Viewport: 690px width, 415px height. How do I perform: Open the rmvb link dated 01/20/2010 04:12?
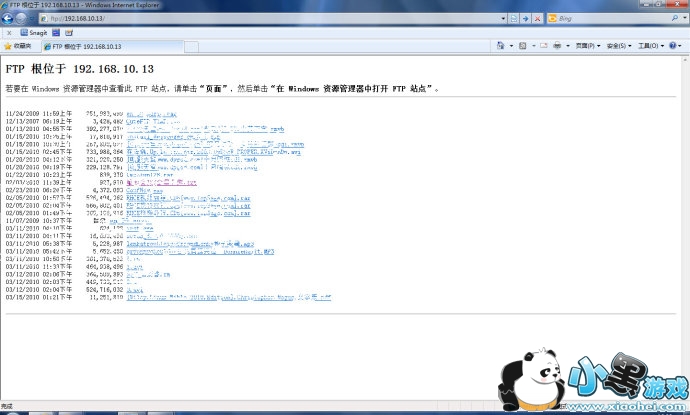(192, 159)
